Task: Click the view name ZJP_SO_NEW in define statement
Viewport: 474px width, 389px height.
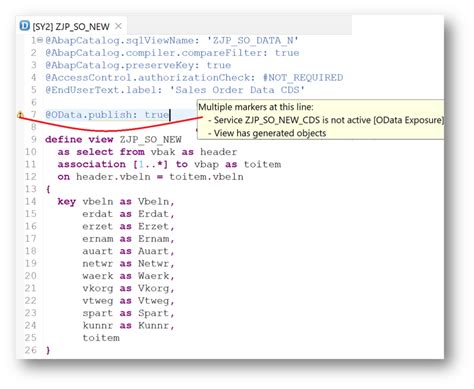Action: (x=151, y=140)
